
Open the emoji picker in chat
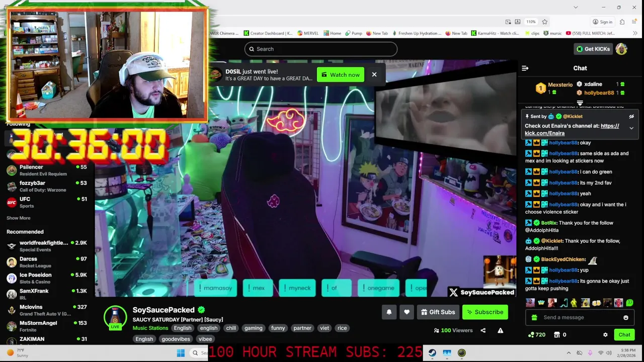(625, 318)
